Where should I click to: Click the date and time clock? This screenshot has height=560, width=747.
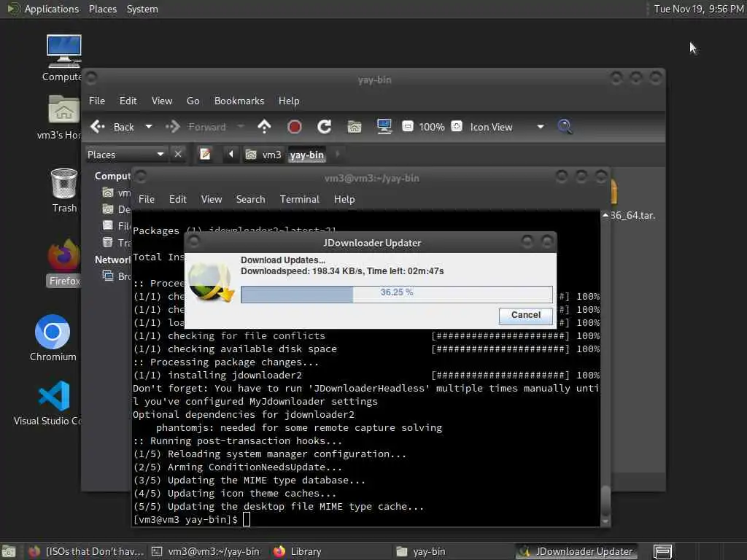698,9
